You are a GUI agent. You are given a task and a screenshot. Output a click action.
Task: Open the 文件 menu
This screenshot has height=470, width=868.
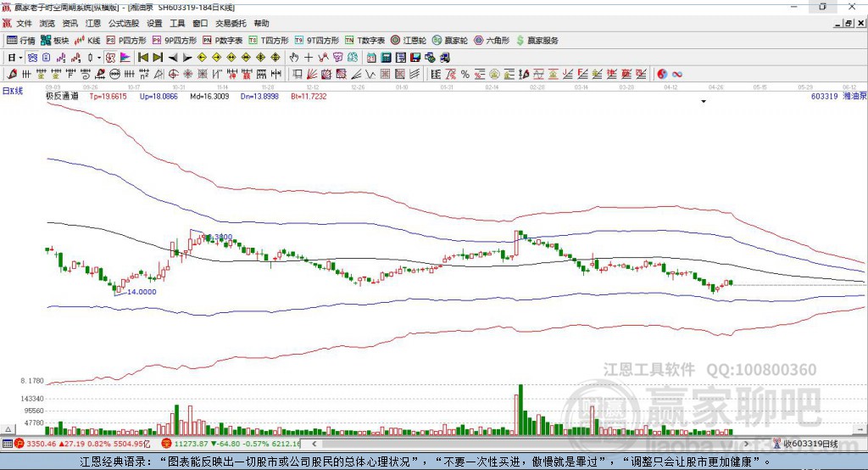(x=24, y=23)
